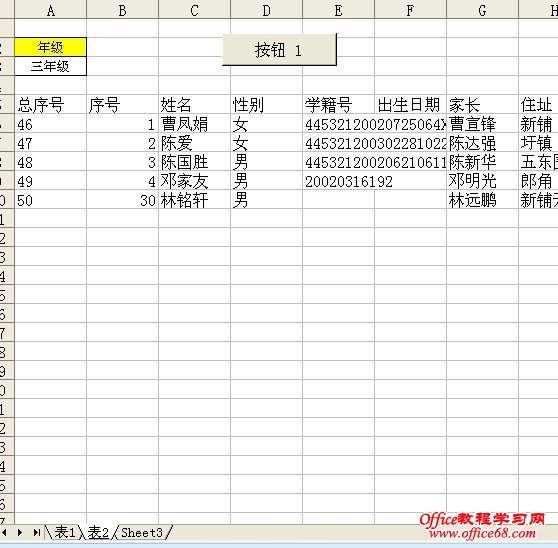Screen dimensions: 558x548
Task: Click the 序号 header cell
Action: (x=122, y=104)
